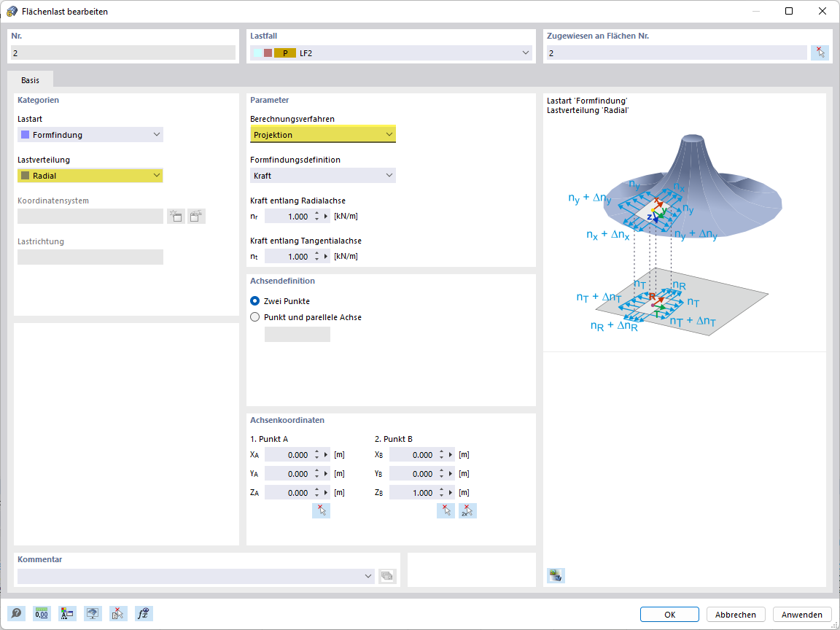Open the help icon in bottom toolbar

16,613
